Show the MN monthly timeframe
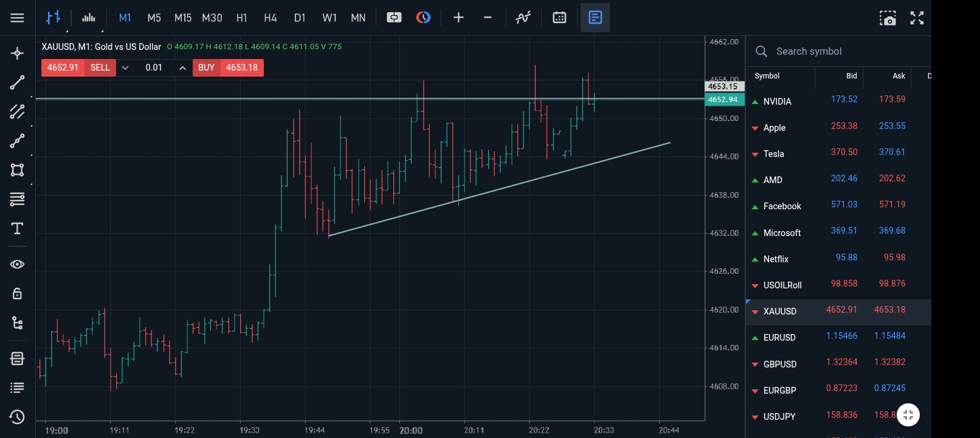The width and height of the screenshot is (980, 438). click(359, 18)
